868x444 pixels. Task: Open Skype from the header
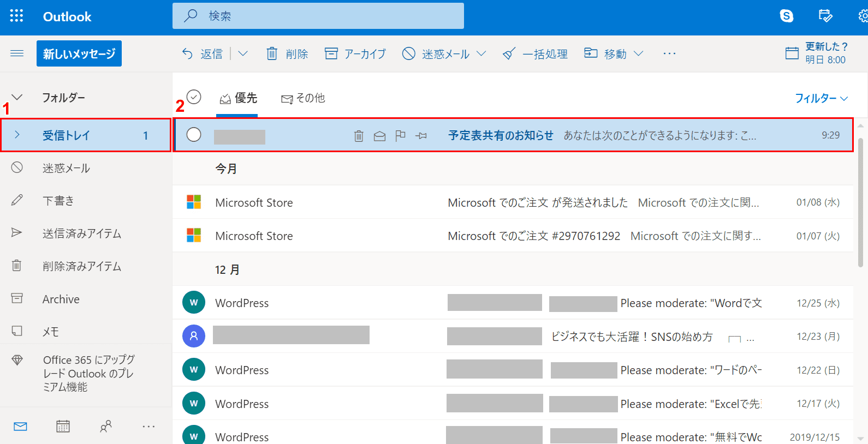787,16
